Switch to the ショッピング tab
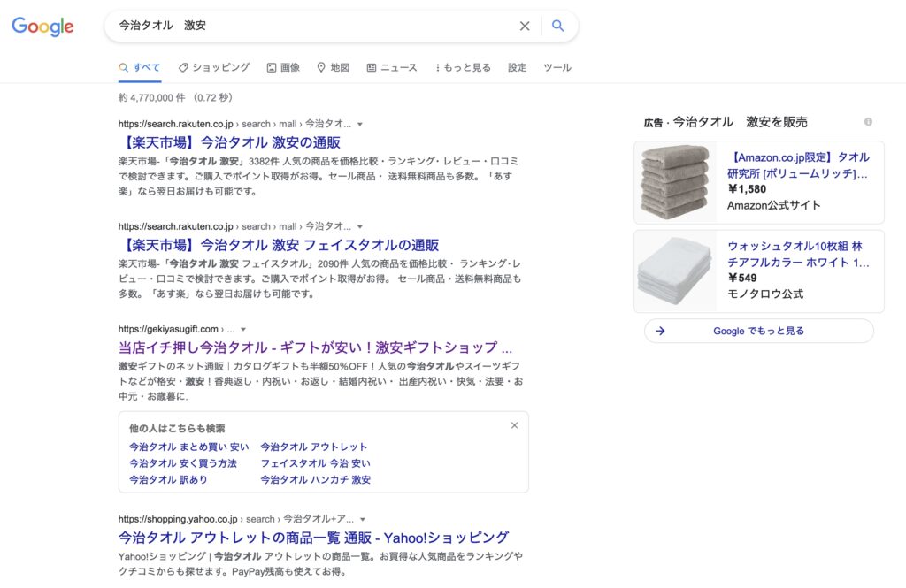 (214, 67)
